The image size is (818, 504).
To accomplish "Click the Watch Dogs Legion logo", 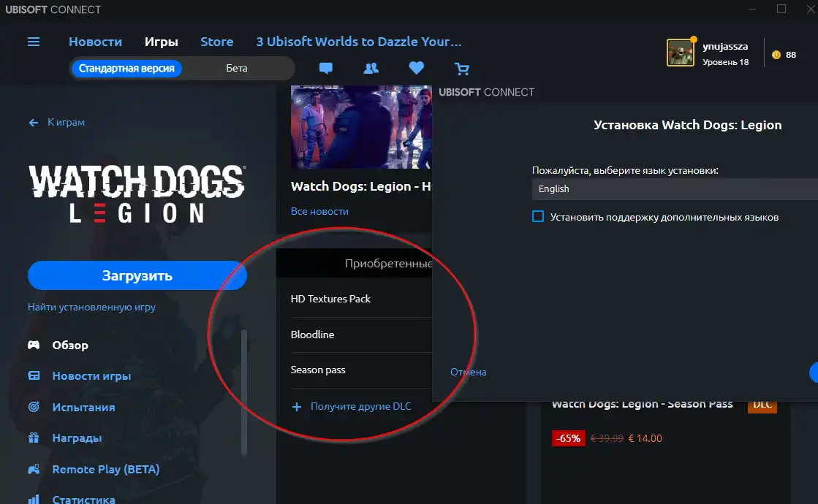I will click(x=137, y=194).
